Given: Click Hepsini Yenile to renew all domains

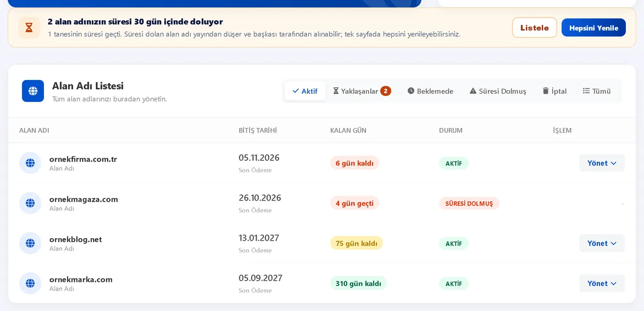Looking at the screenshot, I should (594, 27).
